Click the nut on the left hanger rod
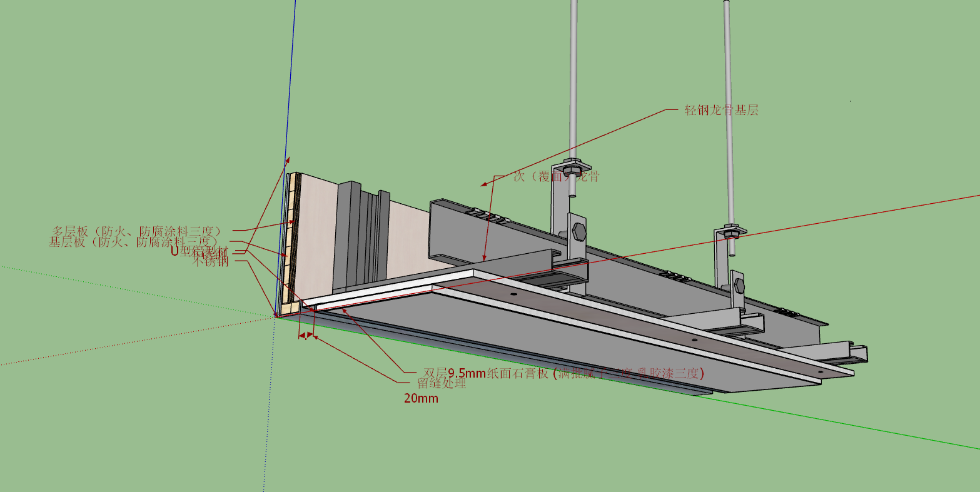 coord(572,169)
